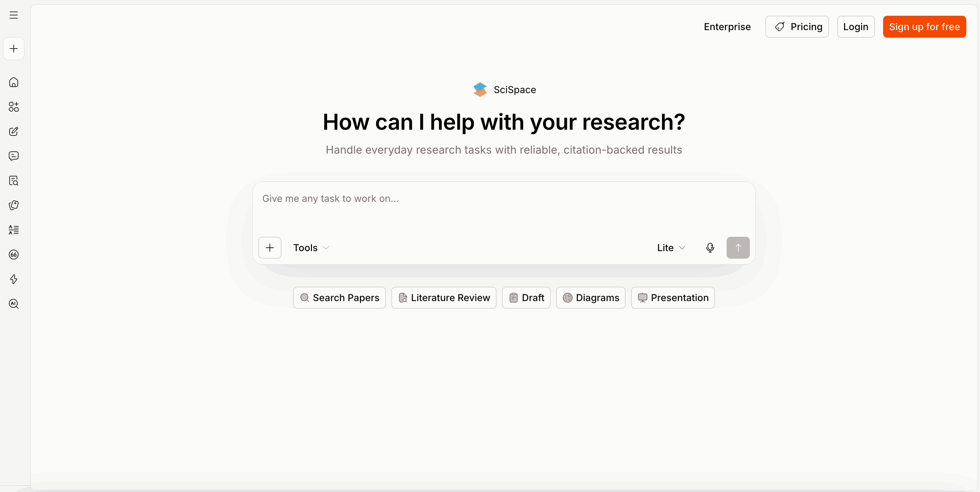Open the paraphraser text icon in sidebar

[14, 230]
